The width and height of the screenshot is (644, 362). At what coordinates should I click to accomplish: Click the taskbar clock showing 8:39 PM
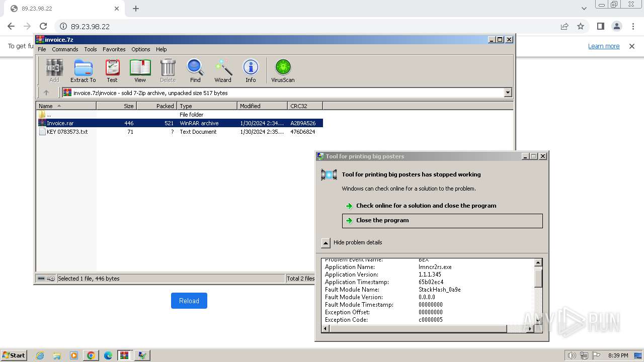pyautogui.click(x=618, y=355)
